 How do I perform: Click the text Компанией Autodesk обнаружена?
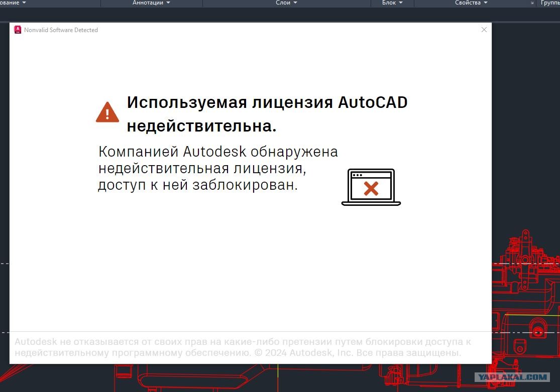tap(218, 152)
